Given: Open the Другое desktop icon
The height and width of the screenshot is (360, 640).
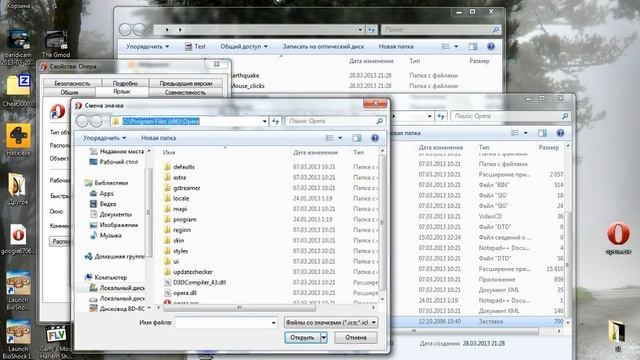Looking at the screenshot, I should [x=18, y=189].
